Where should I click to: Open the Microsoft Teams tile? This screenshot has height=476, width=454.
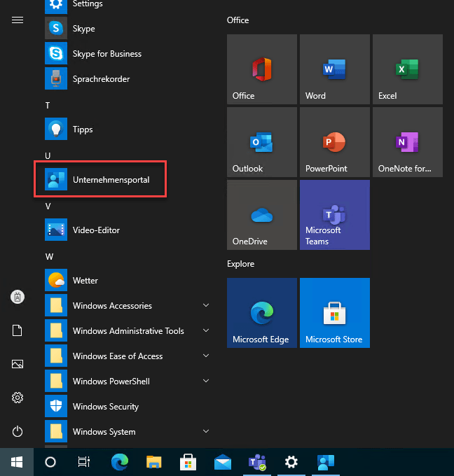click(334, 215)
